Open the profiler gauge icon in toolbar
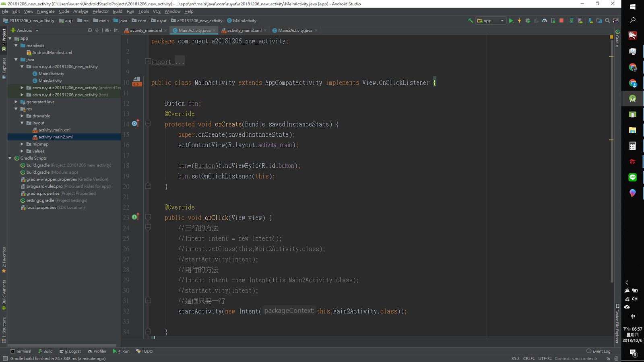The height and width of the screenshot is (362, 644). tap(545, 21)
